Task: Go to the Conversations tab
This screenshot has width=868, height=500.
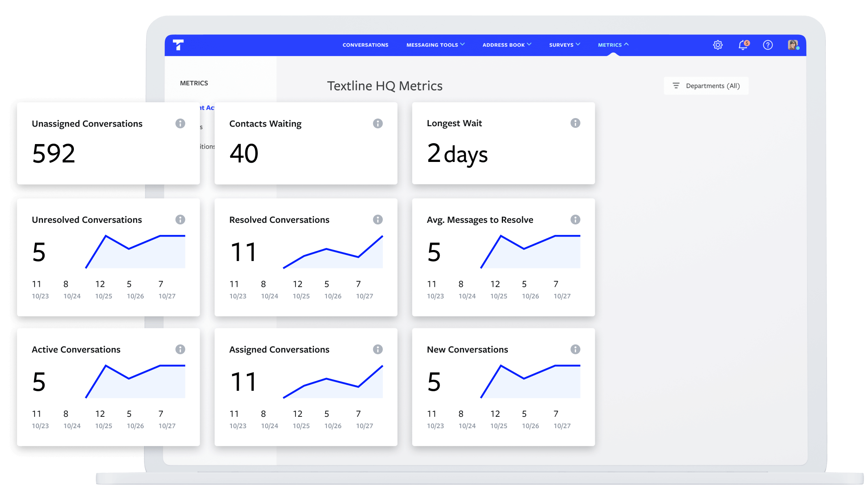Action: (365, 45)
